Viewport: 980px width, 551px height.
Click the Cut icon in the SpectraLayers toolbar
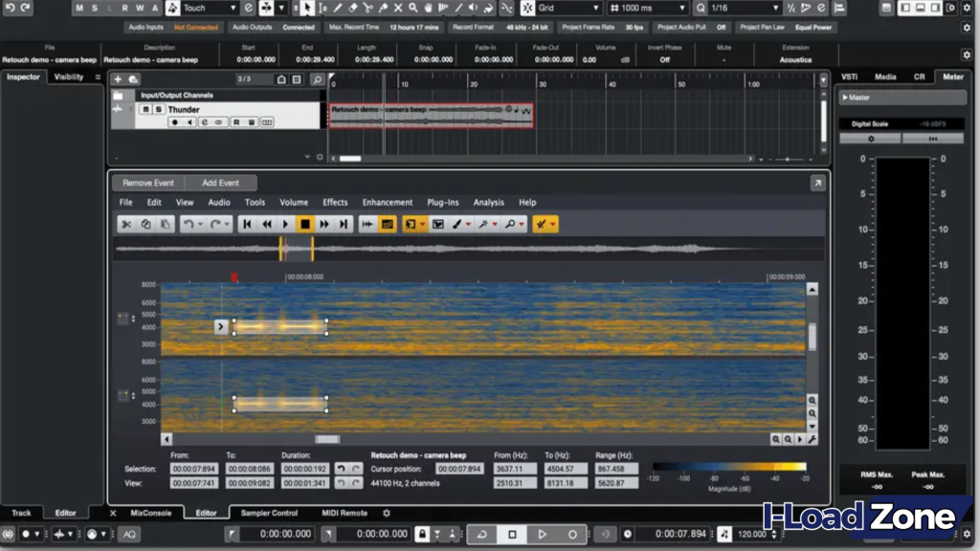point(127,224)
